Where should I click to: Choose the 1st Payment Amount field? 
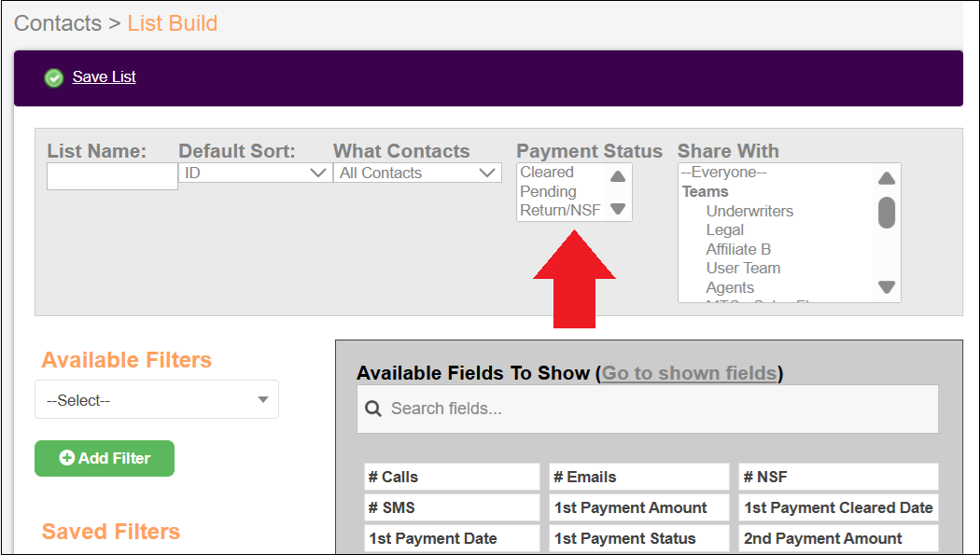638,507
